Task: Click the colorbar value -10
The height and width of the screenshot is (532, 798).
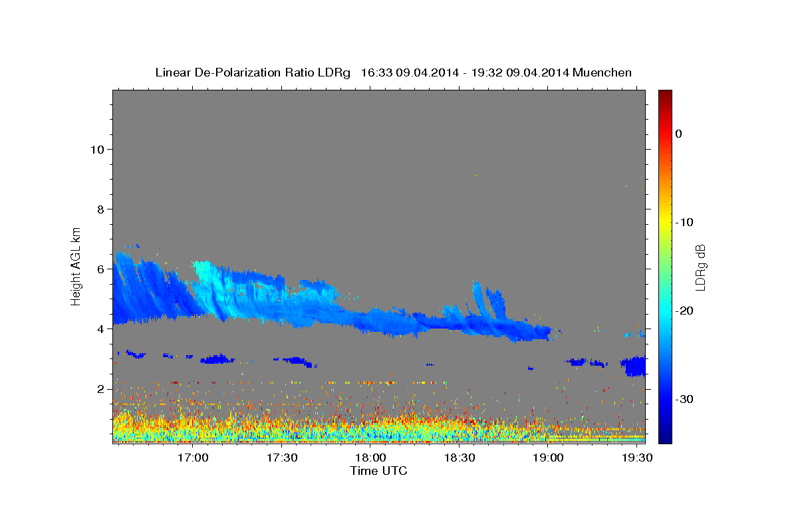Action: pyautogui.click(x=684, y=222)
